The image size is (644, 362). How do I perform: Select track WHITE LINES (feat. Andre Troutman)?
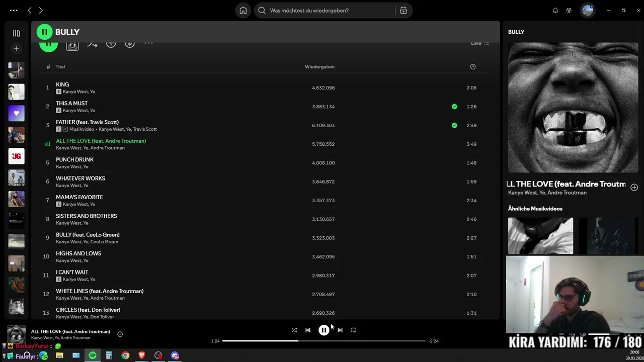(100, 291)
